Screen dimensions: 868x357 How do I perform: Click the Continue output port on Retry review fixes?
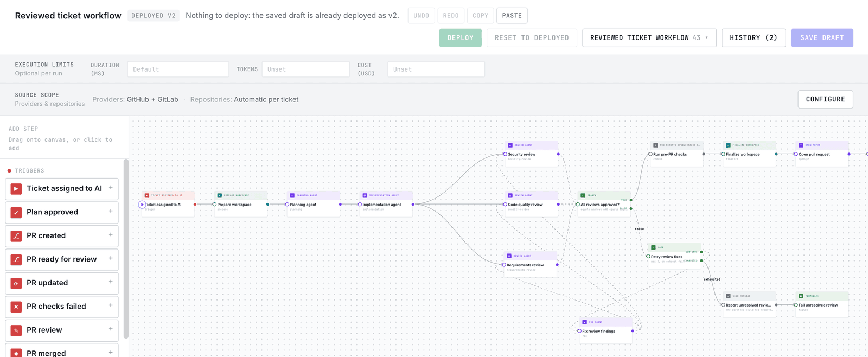pos(701,252)
